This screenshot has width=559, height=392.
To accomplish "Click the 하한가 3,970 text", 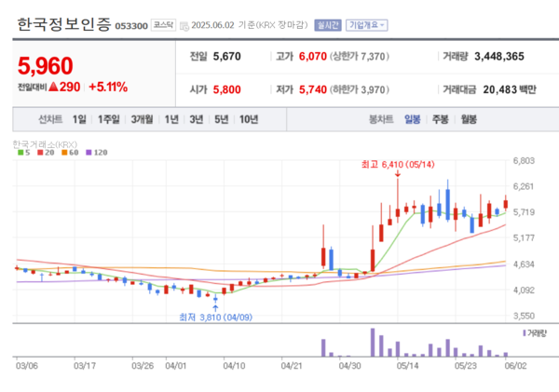I will (359, 89).
